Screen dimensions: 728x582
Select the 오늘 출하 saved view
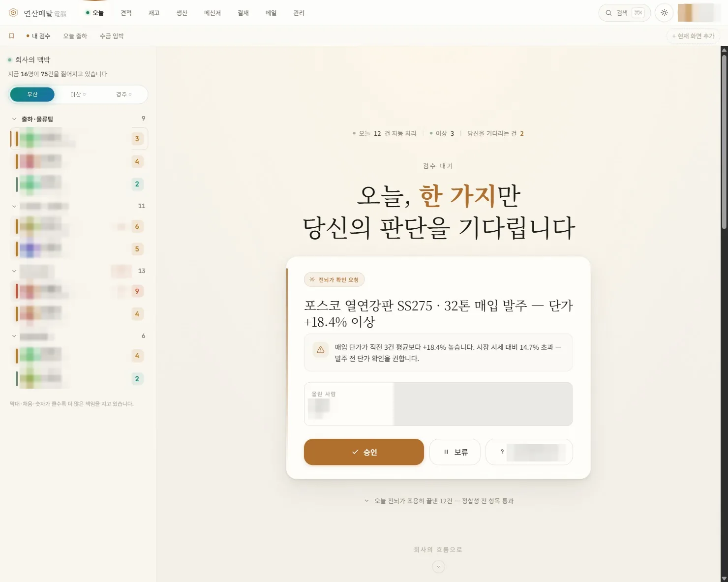coord(75,36)
